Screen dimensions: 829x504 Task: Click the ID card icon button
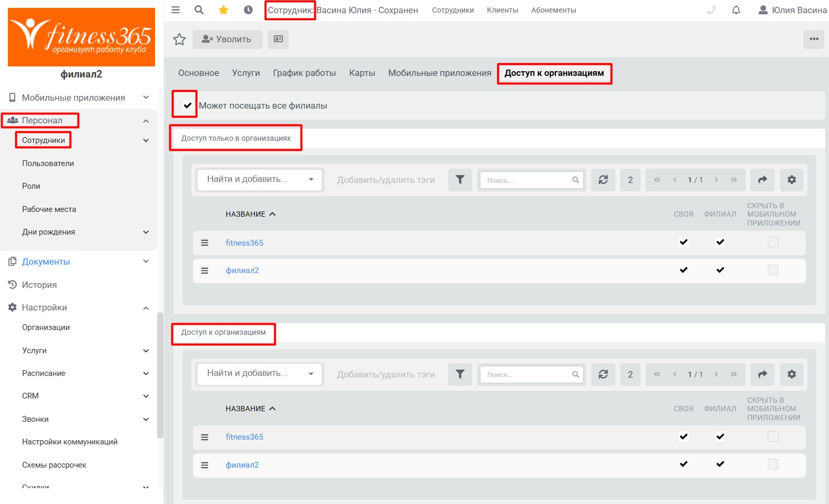[x=278, y=39]
